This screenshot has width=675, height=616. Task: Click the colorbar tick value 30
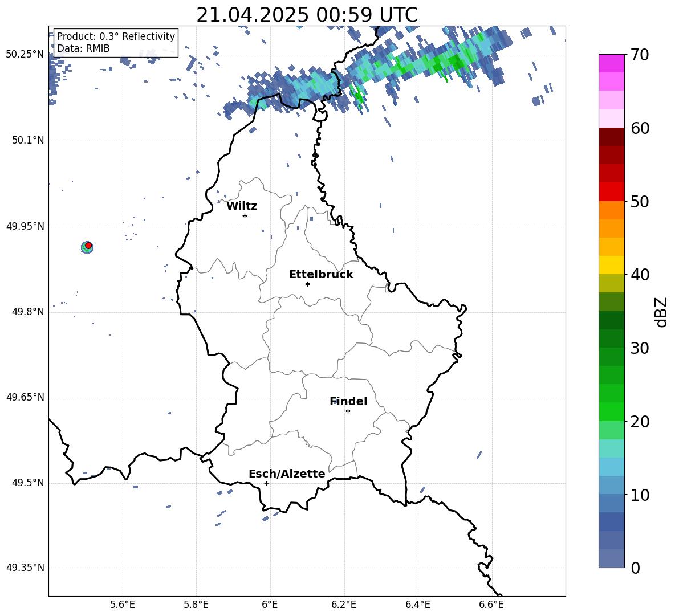pyautogui.click(x=640, y=348)
